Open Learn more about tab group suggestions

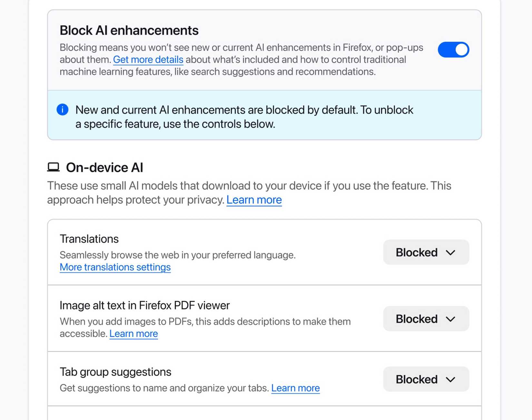(295, 388)
